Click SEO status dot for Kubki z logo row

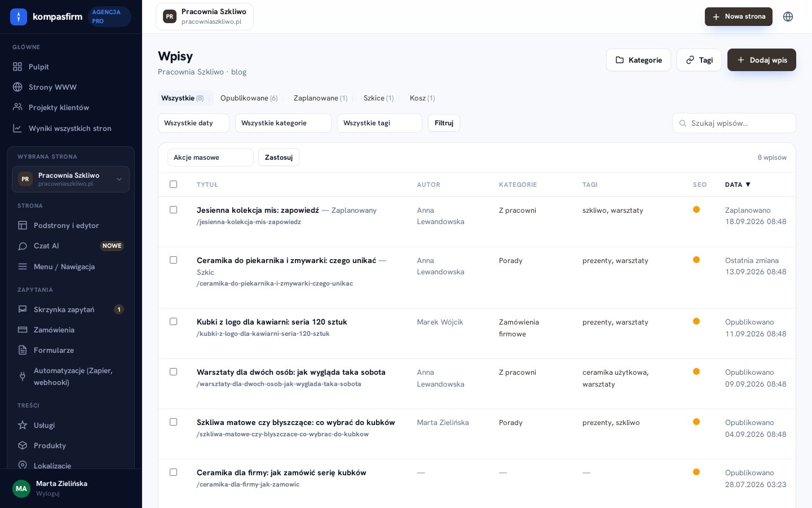point(696,321)
